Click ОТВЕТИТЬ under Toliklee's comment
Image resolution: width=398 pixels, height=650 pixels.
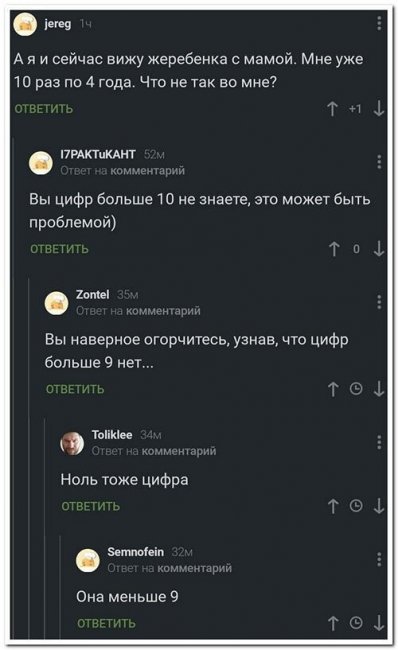coord(91,506)
